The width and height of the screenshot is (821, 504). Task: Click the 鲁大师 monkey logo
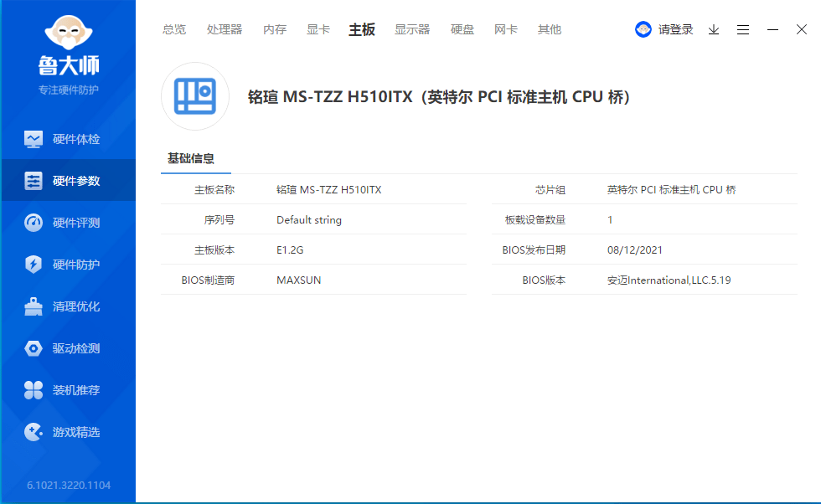(69, 33)
